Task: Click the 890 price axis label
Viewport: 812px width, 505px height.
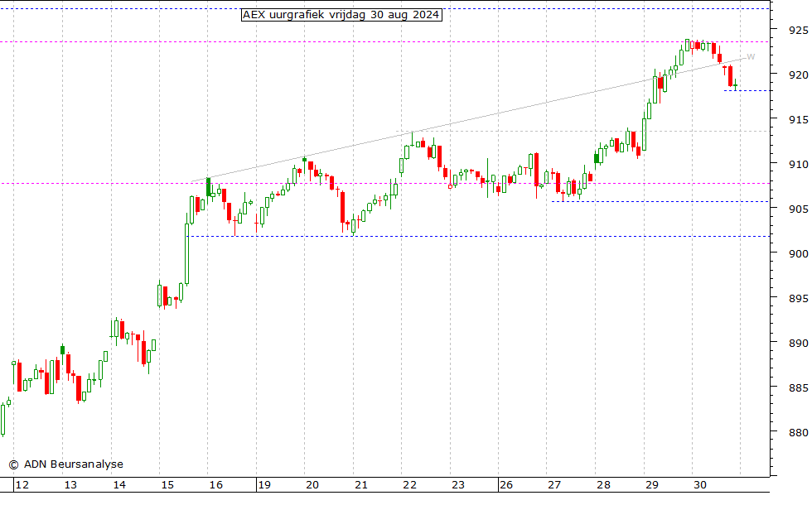Action: point(798,343)
